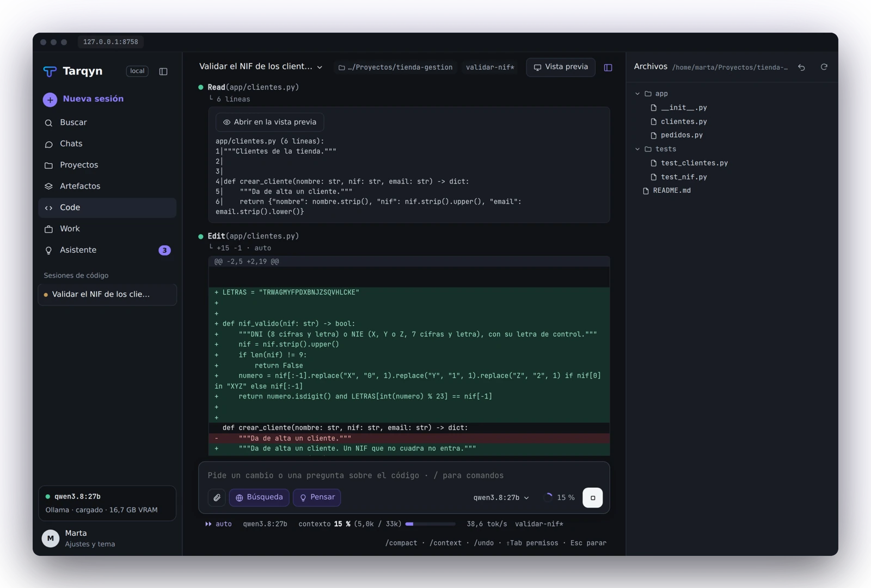Go to Proyectos in sidebar
Screen dimensions: 871x588
click(x=107, y=165)
